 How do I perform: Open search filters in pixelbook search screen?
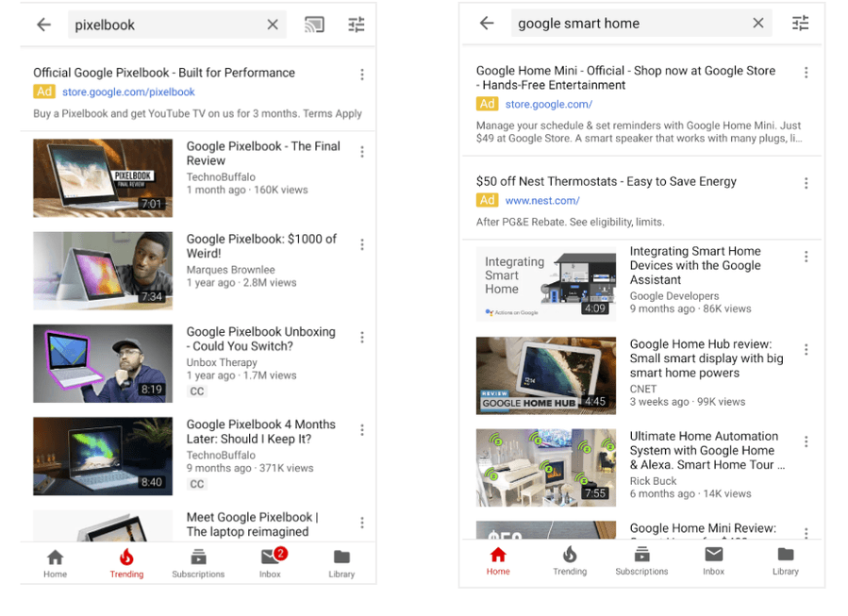pyautogui.click(x=356, y=25)
